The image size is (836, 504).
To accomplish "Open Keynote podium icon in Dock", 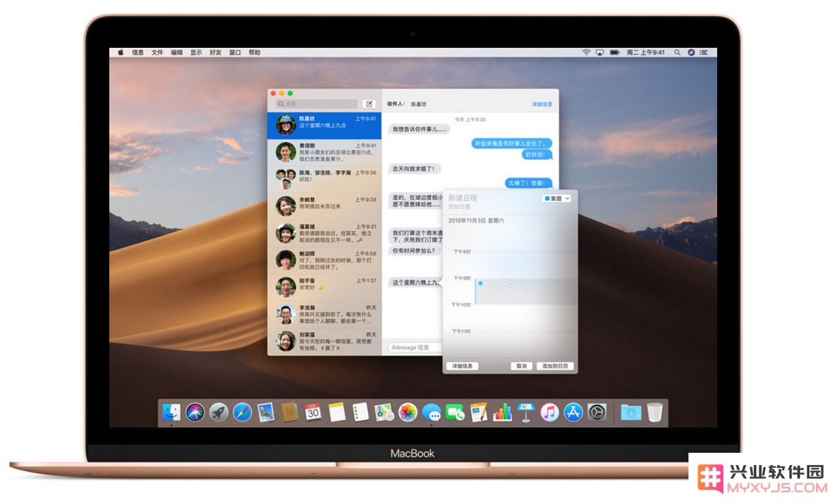I will (x=526, y=412).
